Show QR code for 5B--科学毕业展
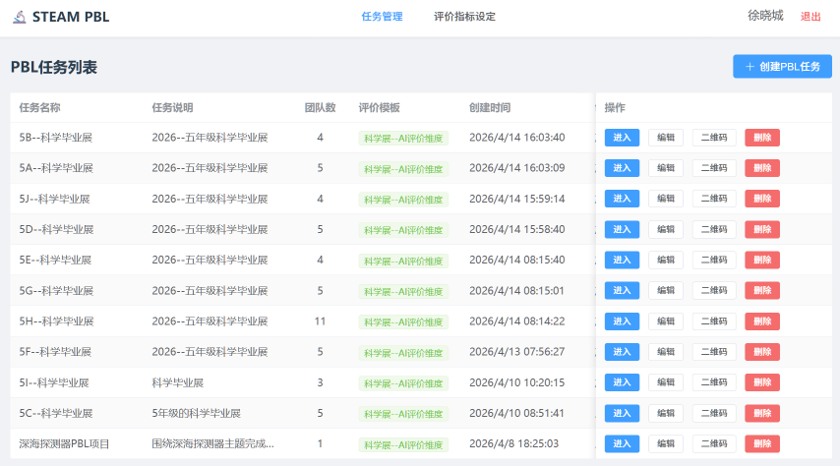This screenshot has width=840, height=466. point(714,138)
